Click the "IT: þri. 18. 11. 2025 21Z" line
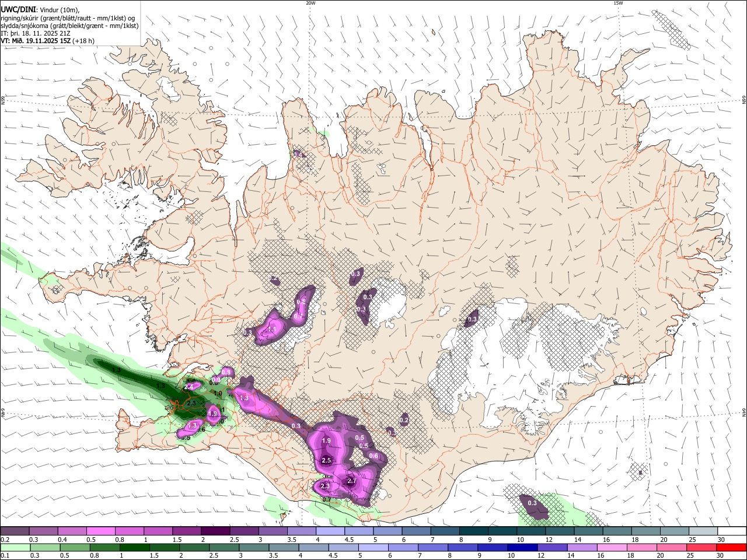The image size is (747, 560). (37, 33)
